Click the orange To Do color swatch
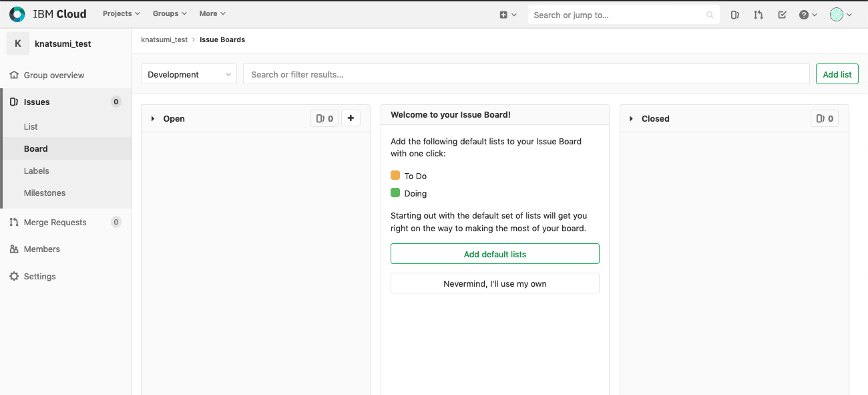Image resolution: width=868 pixels, height=395 pixels. click(395, 176)
